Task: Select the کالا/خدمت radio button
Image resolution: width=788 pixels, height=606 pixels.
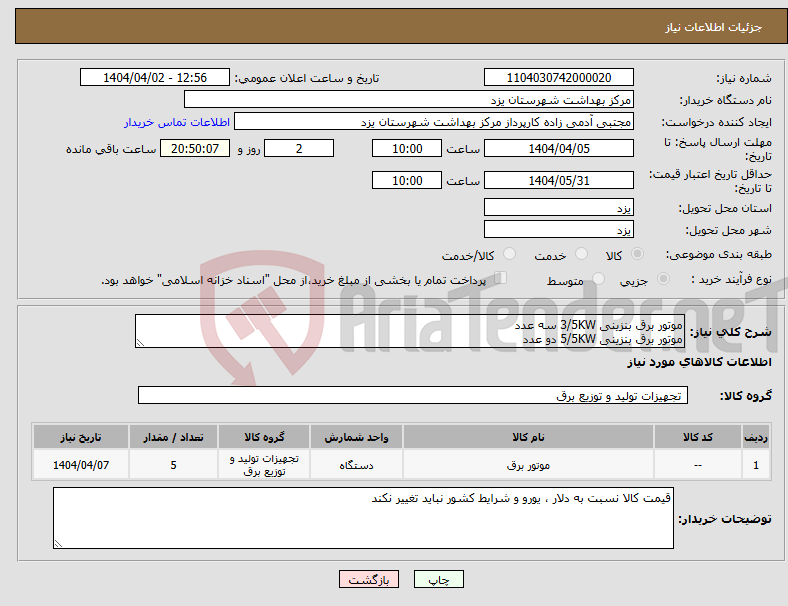Action: [x=510, y=254]
